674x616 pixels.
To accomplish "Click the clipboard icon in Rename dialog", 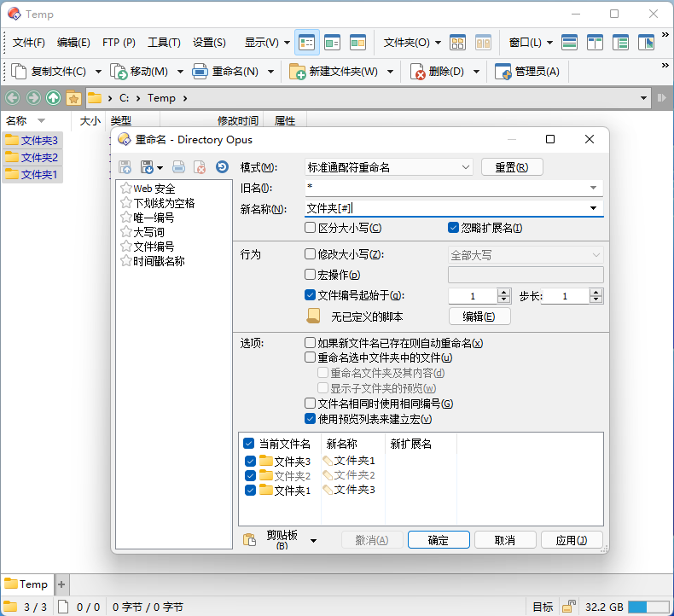I will click(x=249, y=539).
